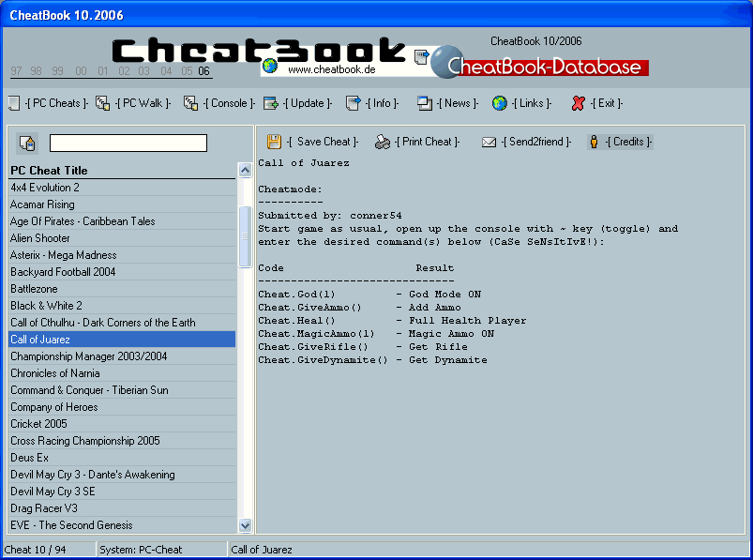The height and width of the screenshot is (560, 753).
Task: Open the -[ PC Walk ]- section
Action: pyautogui.click(x=143, y=103)
